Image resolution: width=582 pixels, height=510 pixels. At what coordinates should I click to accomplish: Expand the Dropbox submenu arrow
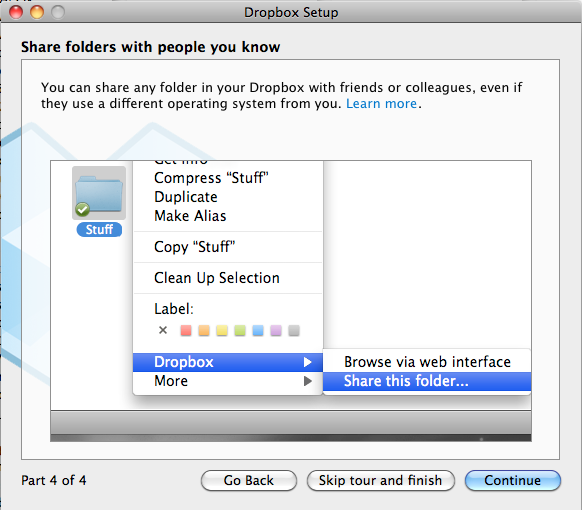click(x=307, y=362)
